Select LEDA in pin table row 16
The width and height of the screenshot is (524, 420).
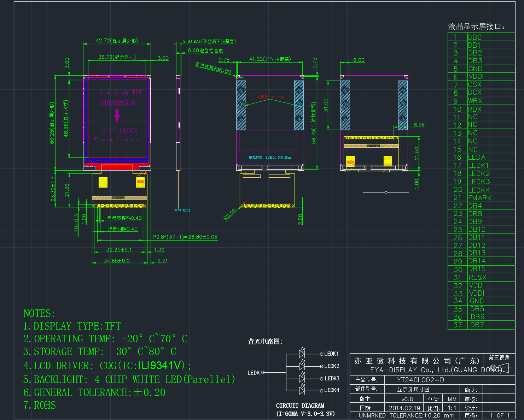(x=477, y=157)
